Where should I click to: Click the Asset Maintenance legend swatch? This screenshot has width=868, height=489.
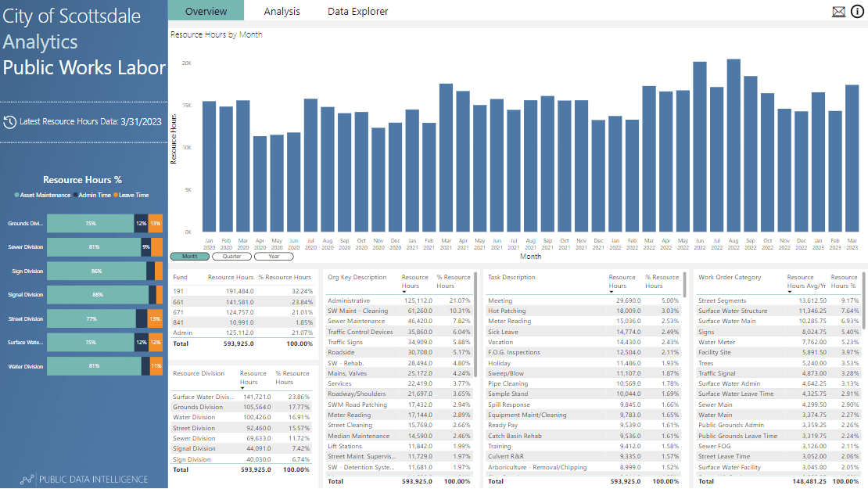[16, 195]
